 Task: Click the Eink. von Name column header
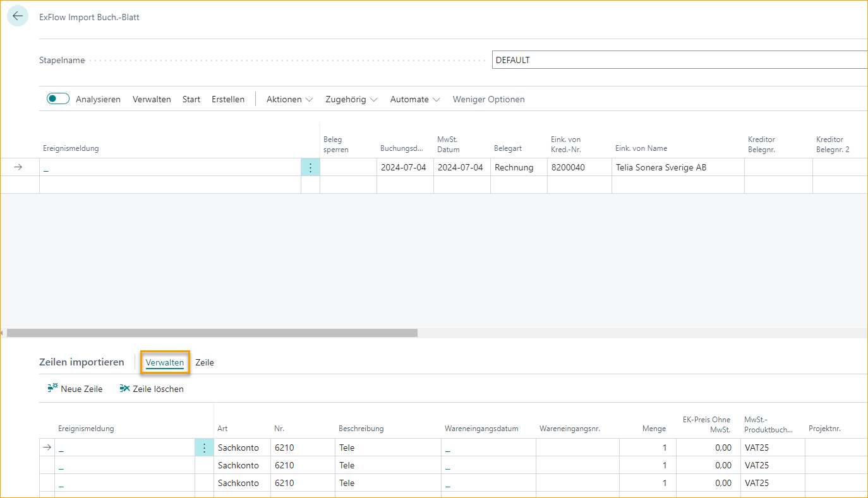point(641,148)
